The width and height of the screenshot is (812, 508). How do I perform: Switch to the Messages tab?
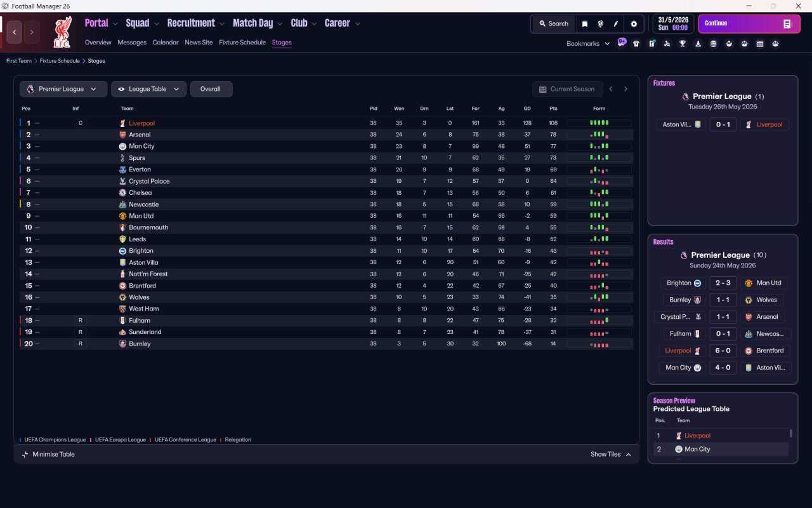point(132,43)
